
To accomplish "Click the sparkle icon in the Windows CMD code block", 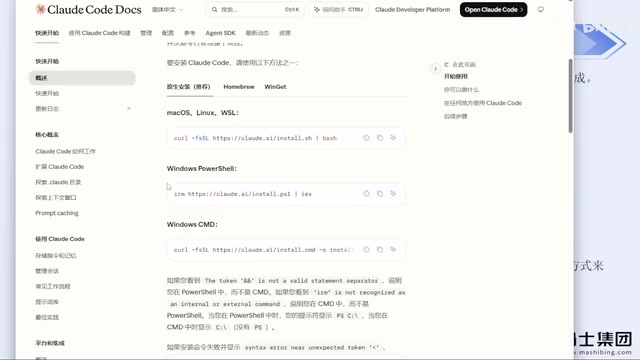I will pos(393,249).
